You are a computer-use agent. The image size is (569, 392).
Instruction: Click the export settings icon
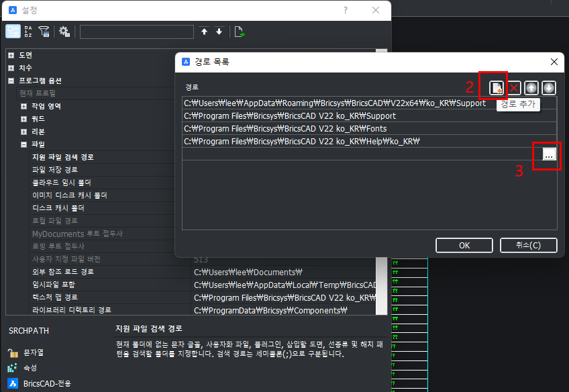coord(240,32)
